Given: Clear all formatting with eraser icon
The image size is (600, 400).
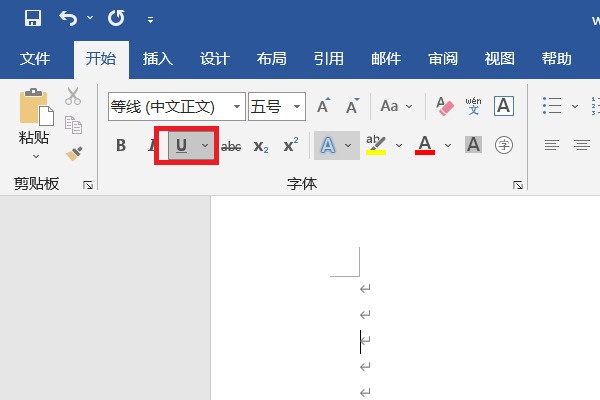Looking at the screenshot, I should tap(445, 106).
